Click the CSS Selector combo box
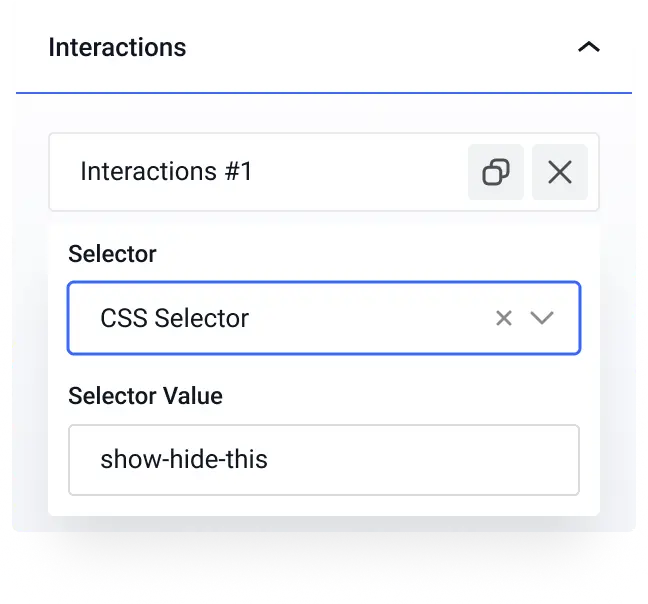The height and width of the screenshot is (604, 648). pyautogui.click(x=324, y=318)
